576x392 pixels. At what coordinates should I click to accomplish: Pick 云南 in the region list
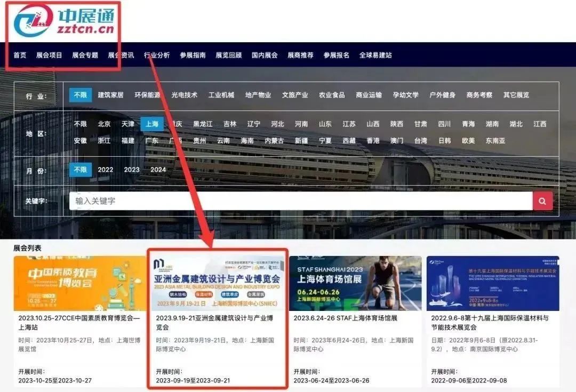click(x=223, y=140)
